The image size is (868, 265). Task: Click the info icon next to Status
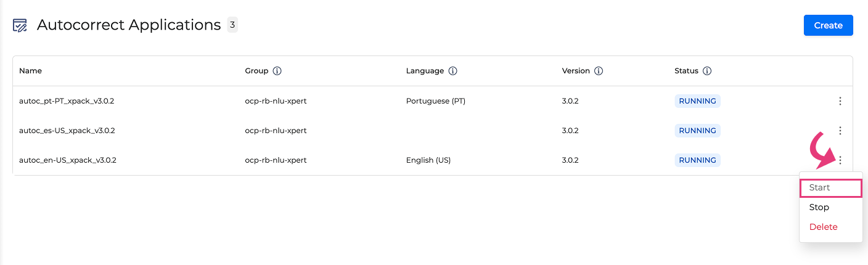(x=707, y=71)
